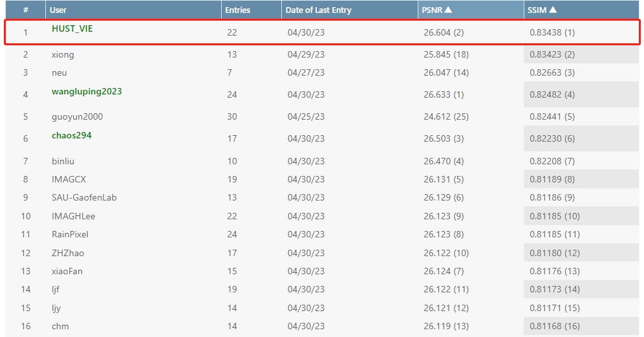Viewport: 644px width, 337px height.
Task: Click SAU-GaofenLab username entry
Action: [84, 197]
